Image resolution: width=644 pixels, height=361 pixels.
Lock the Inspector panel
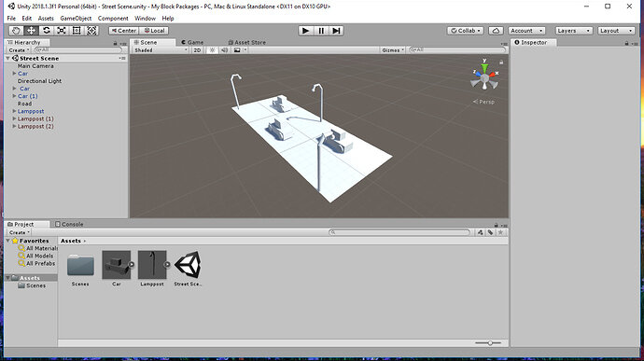[626, 43]
